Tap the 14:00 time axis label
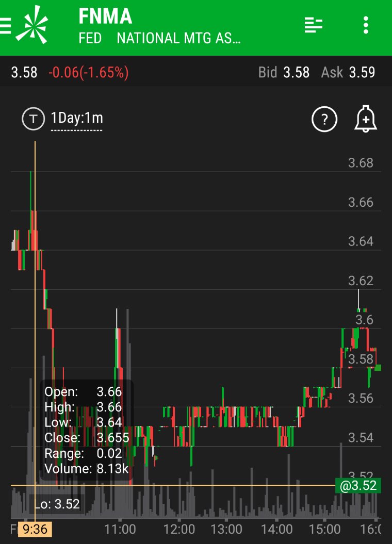 coord(277,530)
